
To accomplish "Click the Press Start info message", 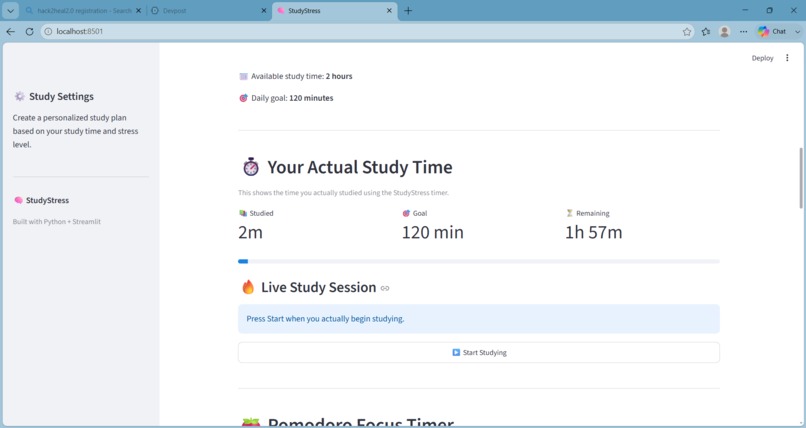I will [479, 319].
